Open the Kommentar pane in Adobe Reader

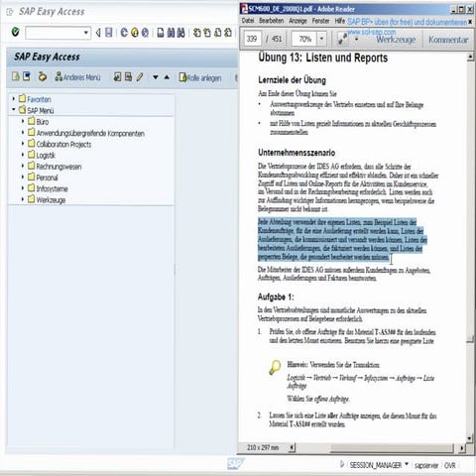(x=448, y=40)
